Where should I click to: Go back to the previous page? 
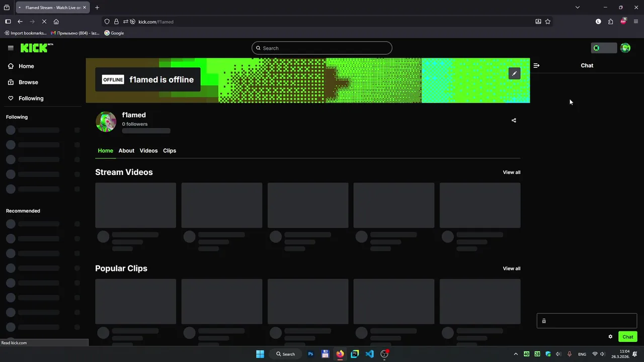pos(20,22)
